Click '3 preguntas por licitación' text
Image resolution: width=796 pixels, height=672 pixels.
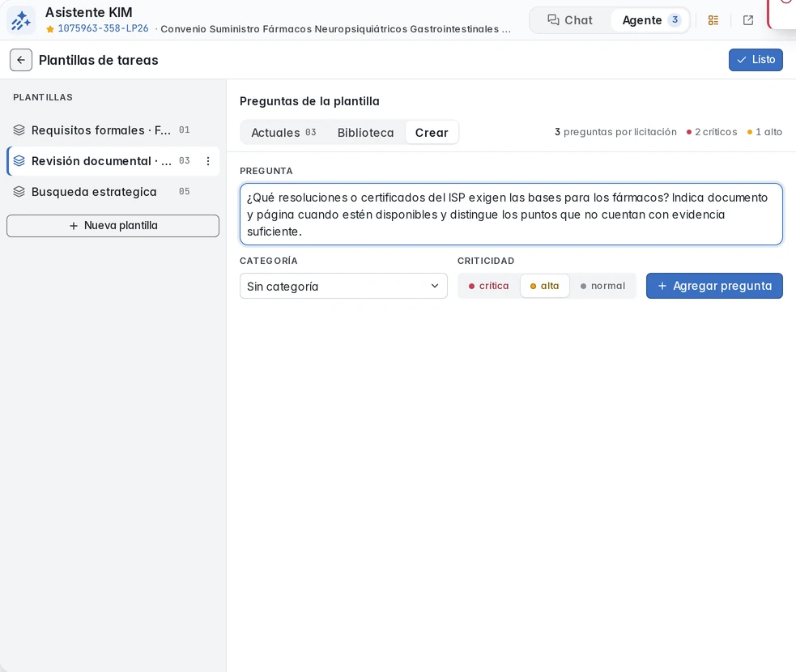pos(615,132)
